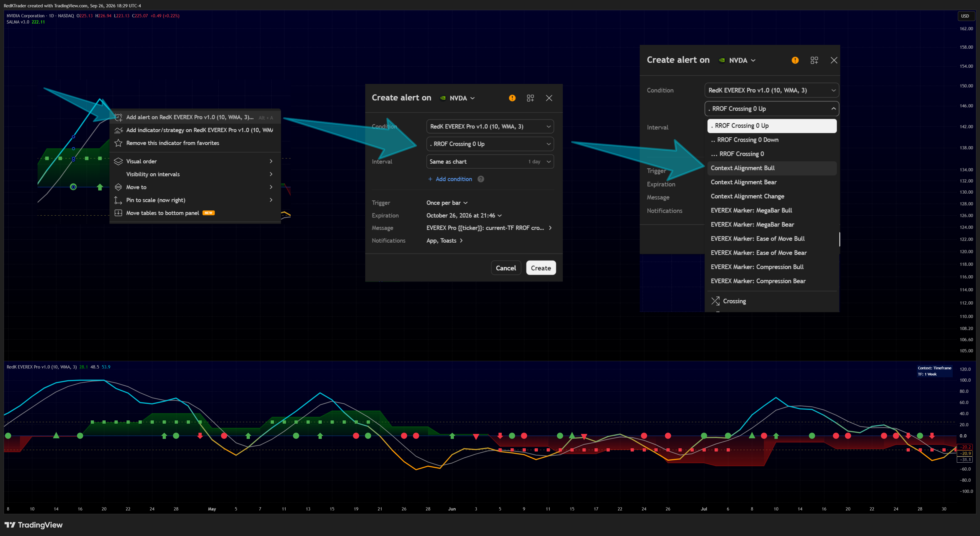This screenshot has width=980, height=536.
Task: Select Context Alignment Bull from condition list
Action: (x=772, y=168)
